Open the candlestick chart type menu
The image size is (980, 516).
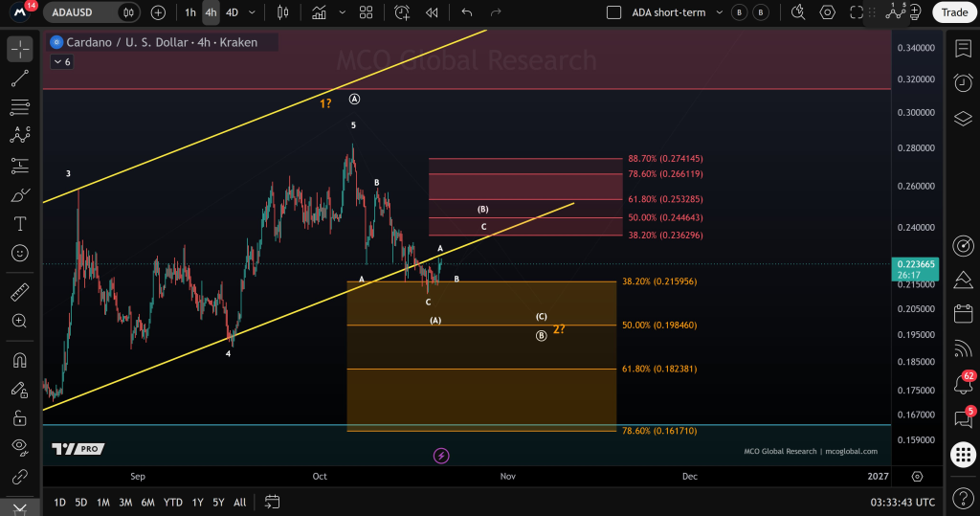point(282,12)
